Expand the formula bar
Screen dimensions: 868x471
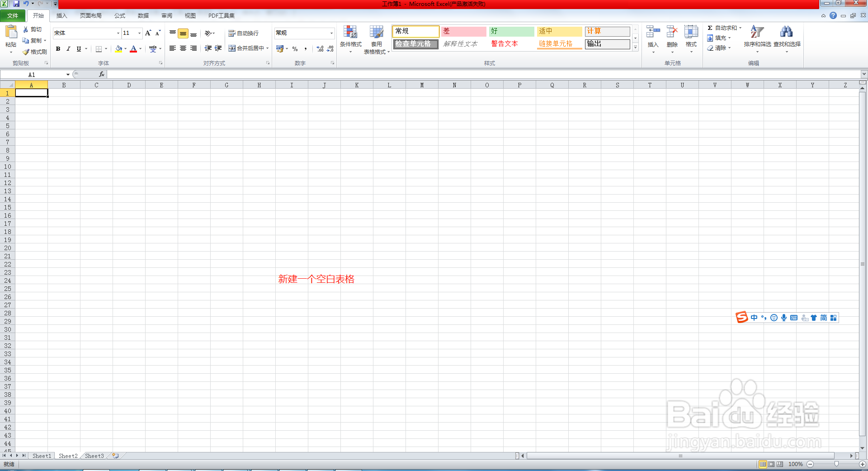point(864,74)
